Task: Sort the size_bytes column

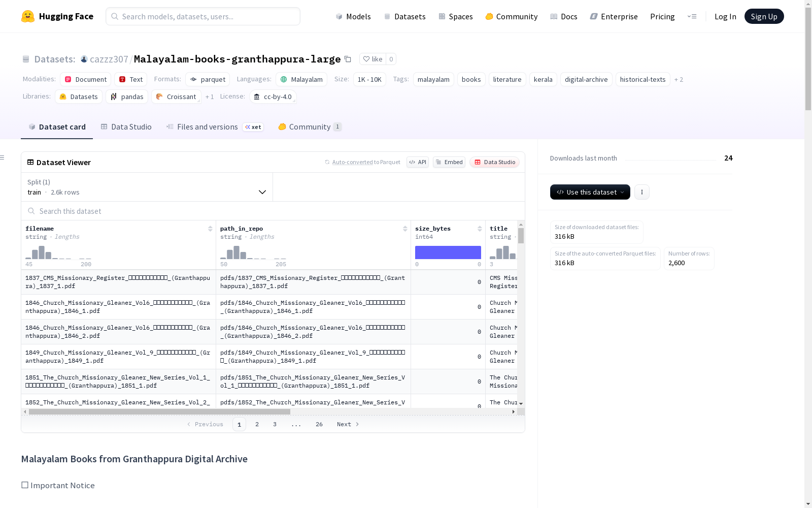Action: [x=480, y=229]
